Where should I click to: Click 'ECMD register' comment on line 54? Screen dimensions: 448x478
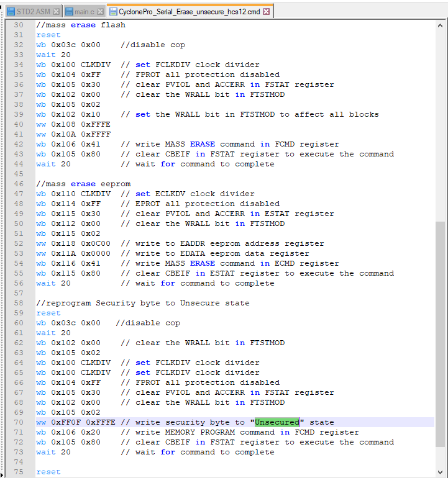307,263
